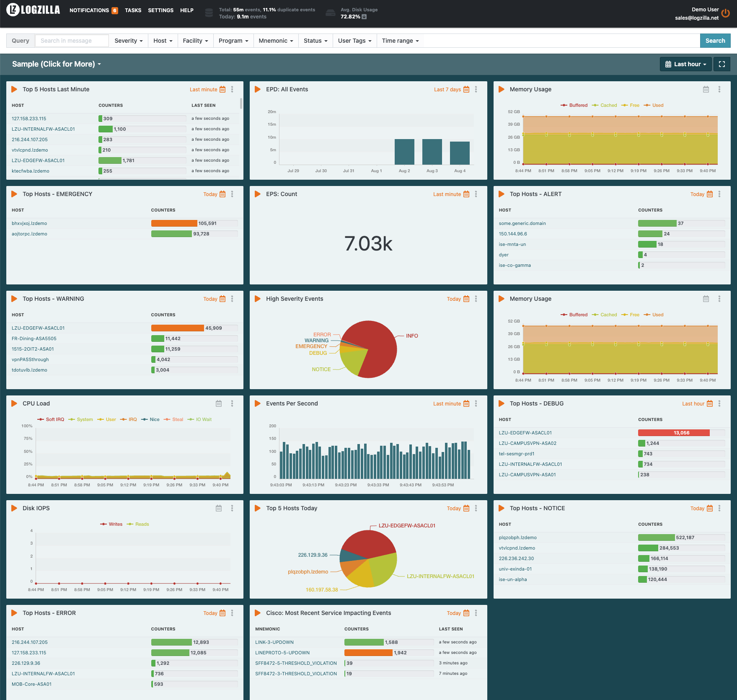
Task: Open the Severity filter dropdown
Action: click(128, 41)
